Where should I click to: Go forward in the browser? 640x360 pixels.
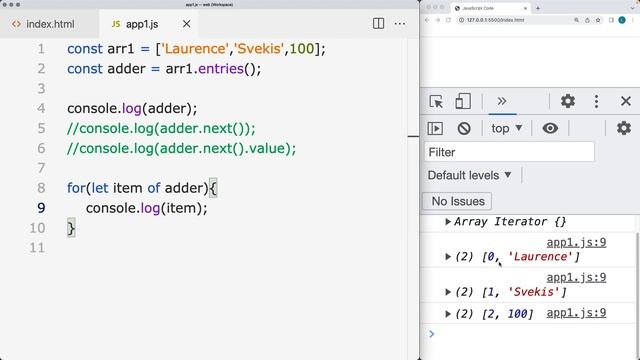coord(438,20)
